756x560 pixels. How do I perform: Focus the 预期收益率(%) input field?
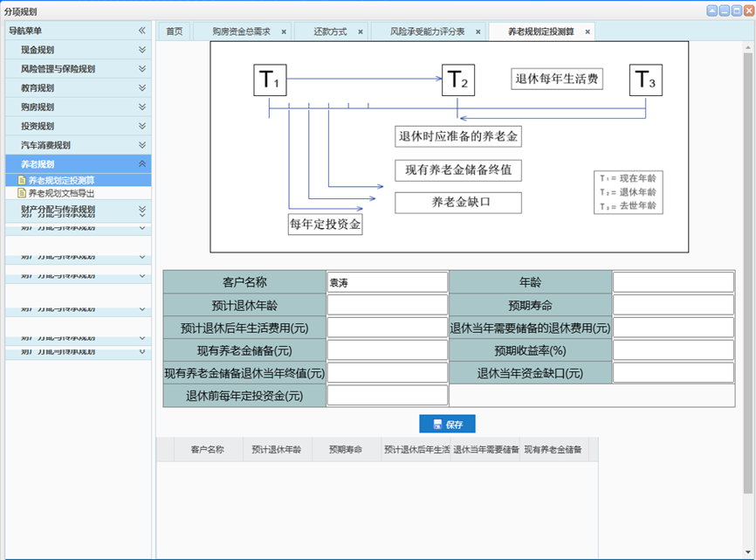pos(673,350)
